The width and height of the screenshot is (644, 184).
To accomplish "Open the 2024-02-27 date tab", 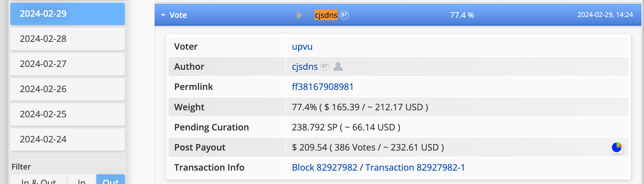I will (67, 64).
